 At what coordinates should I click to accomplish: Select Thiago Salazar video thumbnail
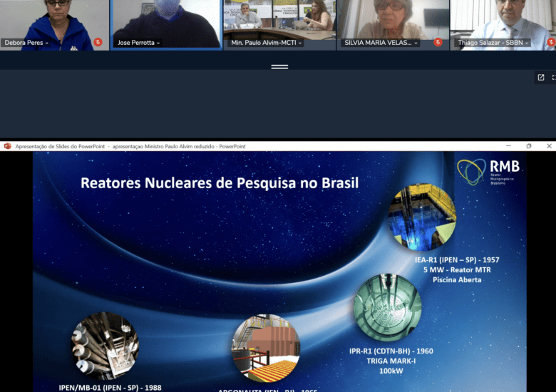[503, 25]
